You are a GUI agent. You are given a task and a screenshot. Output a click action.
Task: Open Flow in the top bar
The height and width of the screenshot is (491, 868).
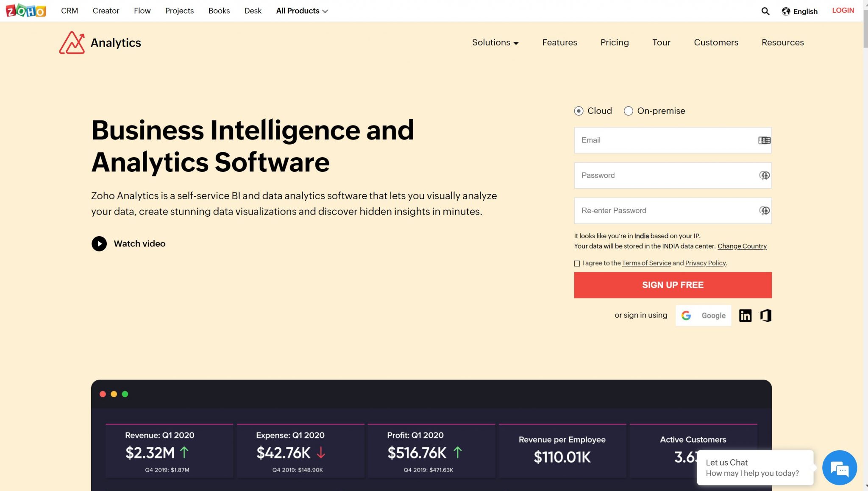[x=142, y=11]
